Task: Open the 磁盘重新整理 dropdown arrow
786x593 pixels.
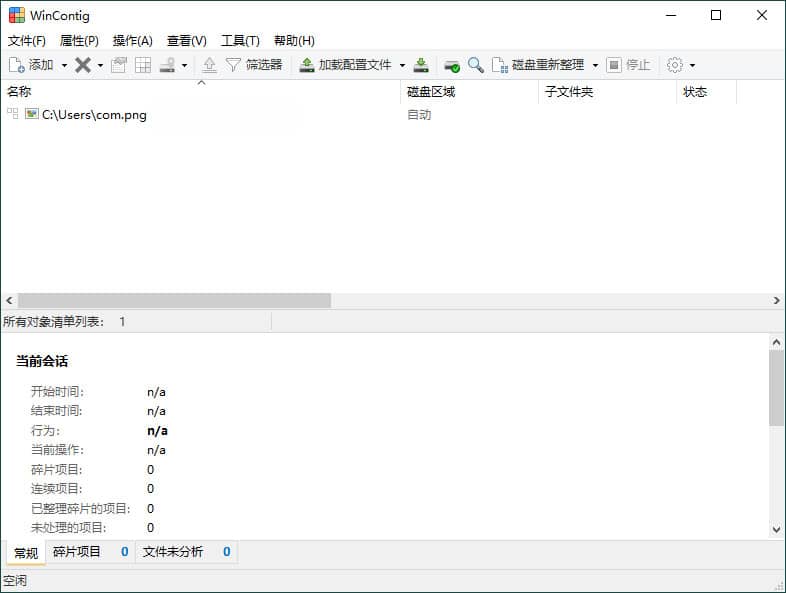Action: (x=595, y=65)
